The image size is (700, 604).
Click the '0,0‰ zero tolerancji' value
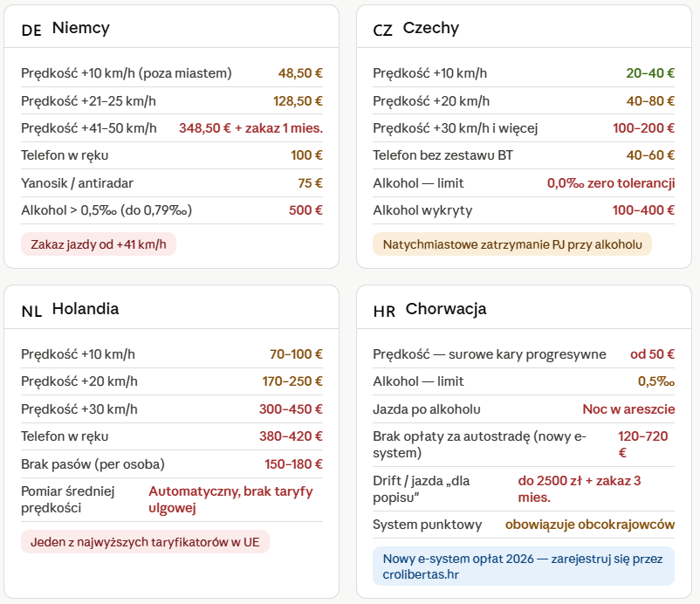[x=611, y=183]
